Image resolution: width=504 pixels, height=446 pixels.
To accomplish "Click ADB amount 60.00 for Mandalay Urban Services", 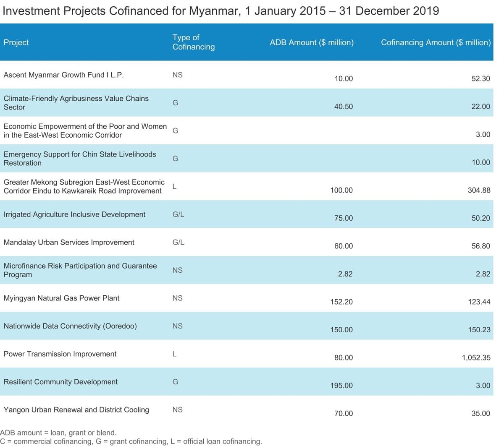I will click(x=344, y=246).
